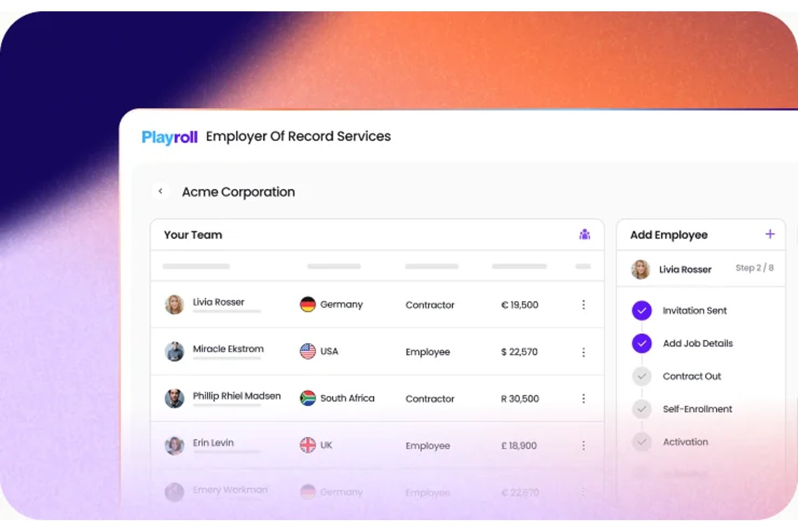
Task: Open the three-dot menu for Erin Levin
Action: (x=583, y=445)
